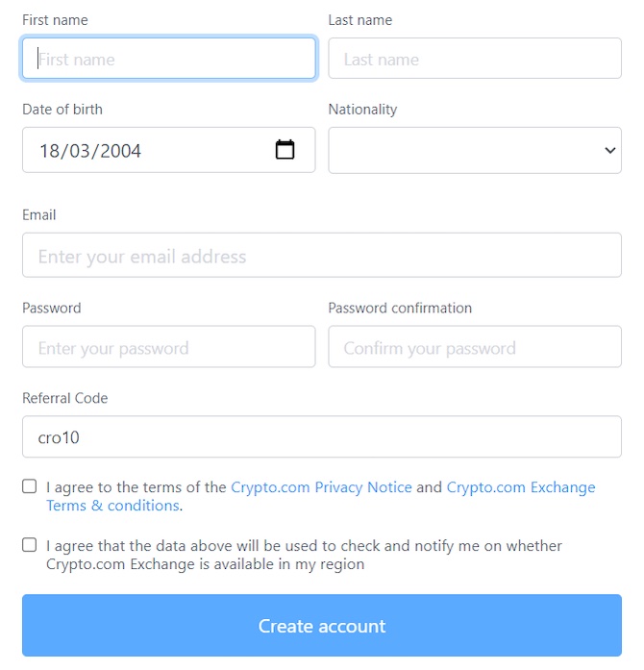Click the Email field label
644x670 pixels.
[x=38, y=214]
